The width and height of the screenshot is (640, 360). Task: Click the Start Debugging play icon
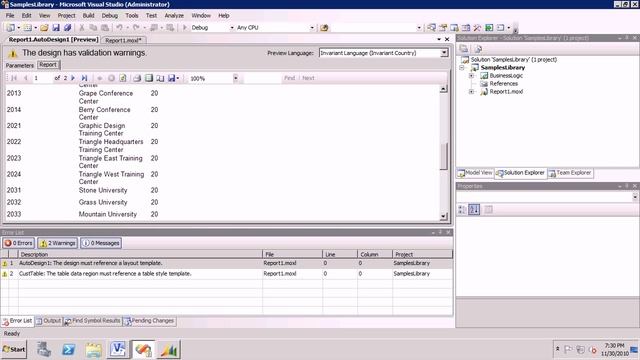coord(184,28)
